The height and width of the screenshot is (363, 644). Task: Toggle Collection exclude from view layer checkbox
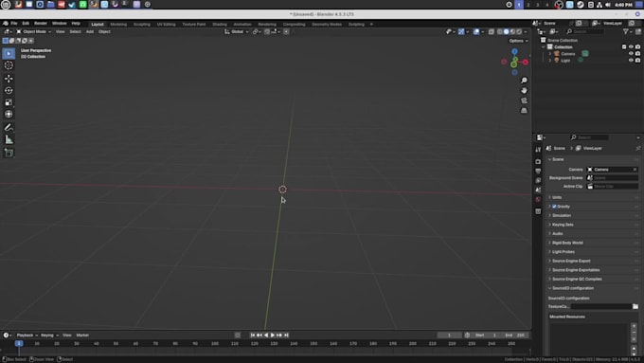(x=624, y=46)
